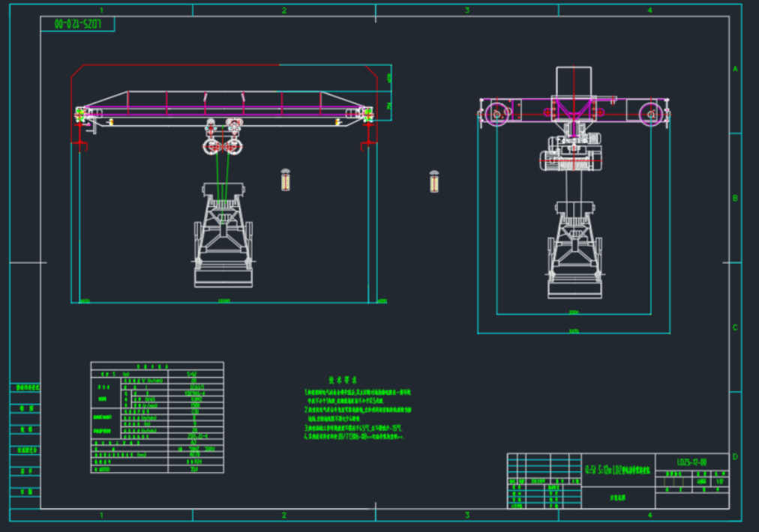Click the right end-carriage wheel in side view
Image resolution: width=759 pixels, height=532 pixels.
pos(651,114)
